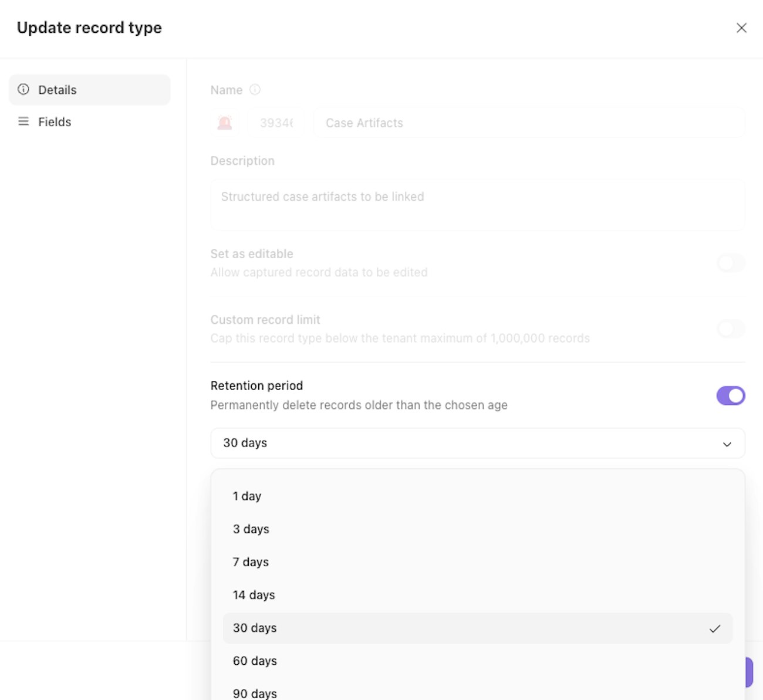Select 1 day retention option
The image size is (763, 700).
[247, 496]
